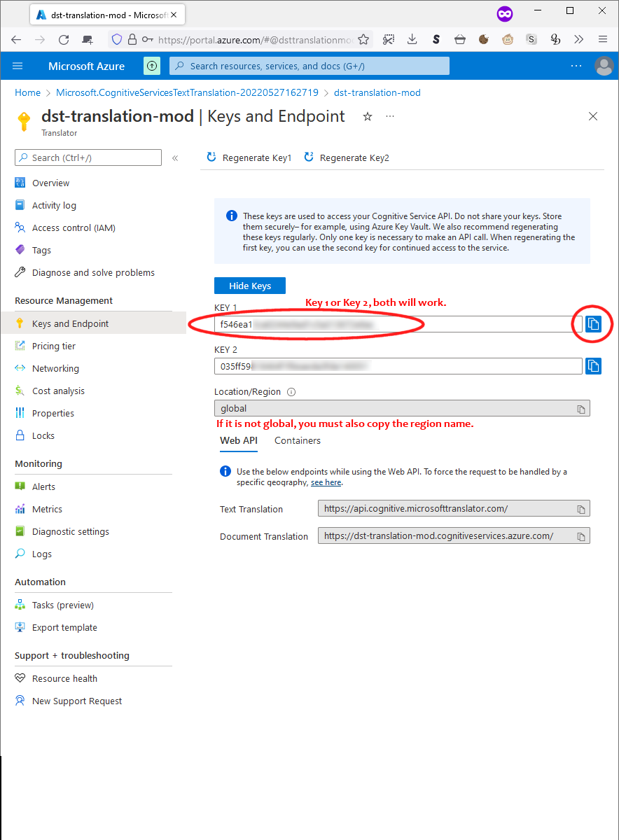Copy KEY 2 to clipboard
Image resolution: width=619 pixels, height=840 pixels.
tap(593, 366)
